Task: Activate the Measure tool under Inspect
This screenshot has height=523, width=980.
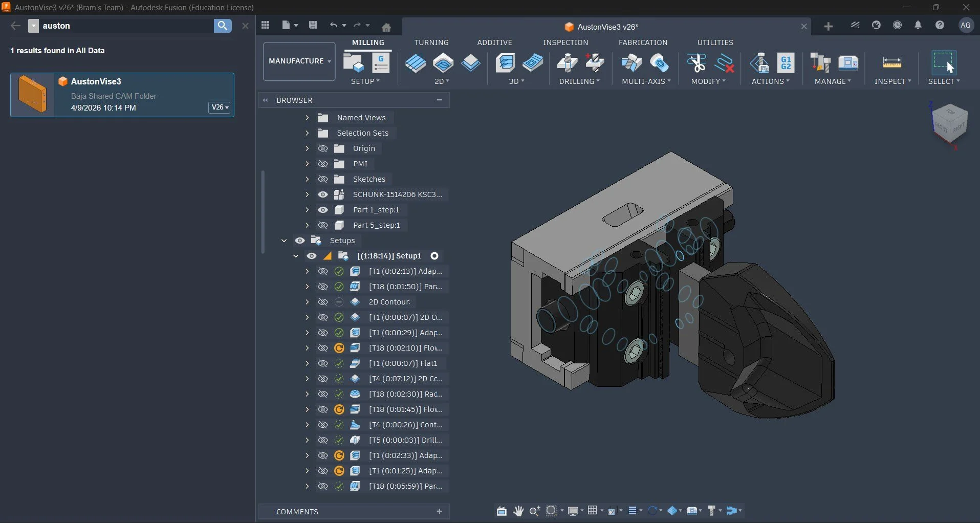Action: click(x=892, y=63)
